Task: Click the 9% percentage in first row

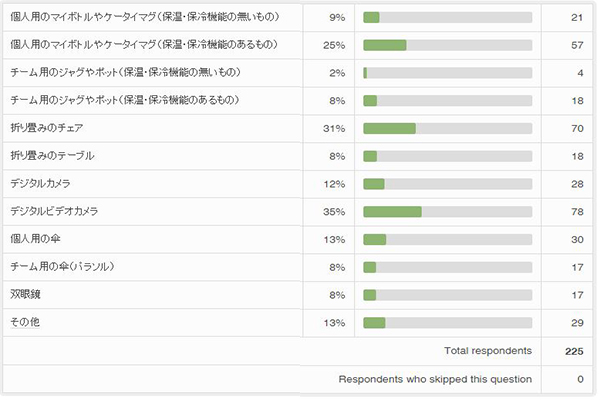Action: coord(337,17)
